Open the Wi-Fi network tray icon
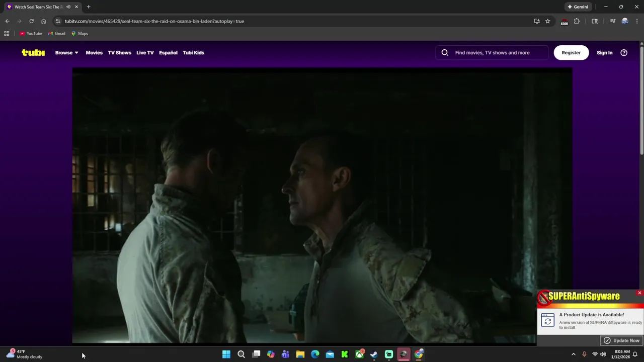The height and width of the screenshot is (362, 644). 595,354
